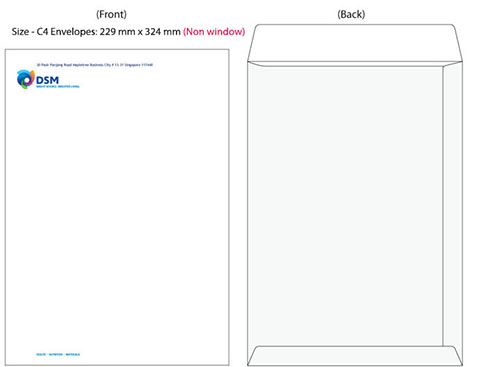The height and width of the screenshot is (367, 500).
Task: Click the right side seam strip of envelope
Action: pos(452,205)
